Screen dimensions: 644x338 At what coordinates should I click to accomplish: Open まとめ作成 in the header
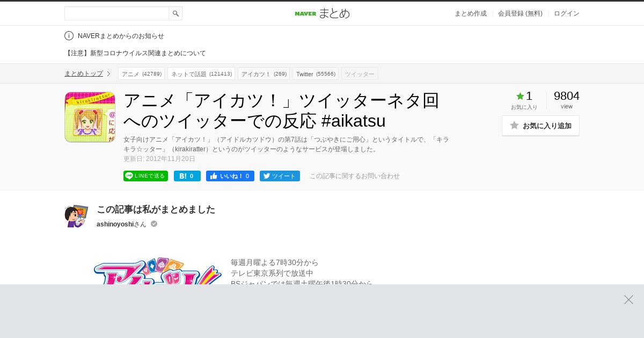tap(470, 13)
